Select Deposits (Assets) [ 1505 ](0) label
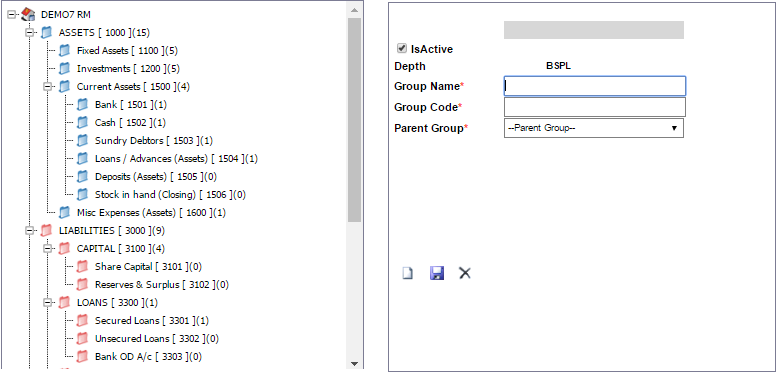The height and width of the screenshot is (377, 784). tap(156, 176)
